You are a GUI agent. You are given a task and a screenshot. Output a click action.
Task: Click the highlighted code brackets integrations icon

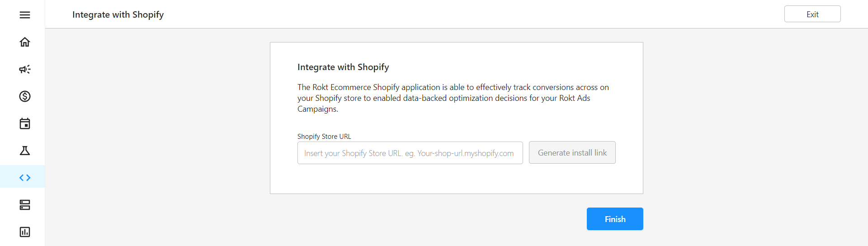pos(25,178)
